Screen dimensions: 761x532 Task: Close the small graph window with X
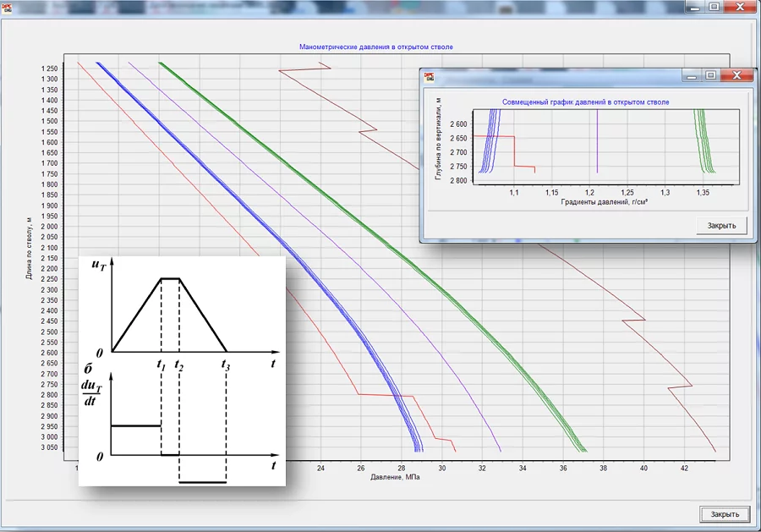tap(736, 75)
